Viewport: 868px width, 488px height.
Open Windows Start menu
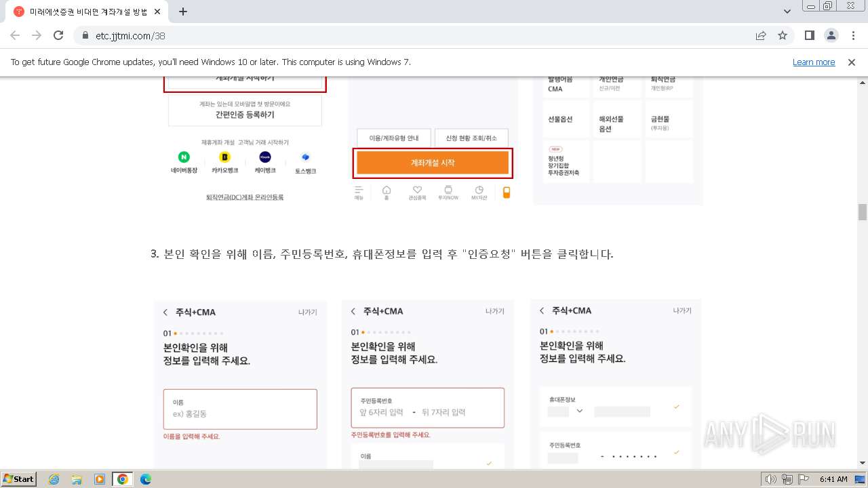pyautogui.click(x=19, y=479)
